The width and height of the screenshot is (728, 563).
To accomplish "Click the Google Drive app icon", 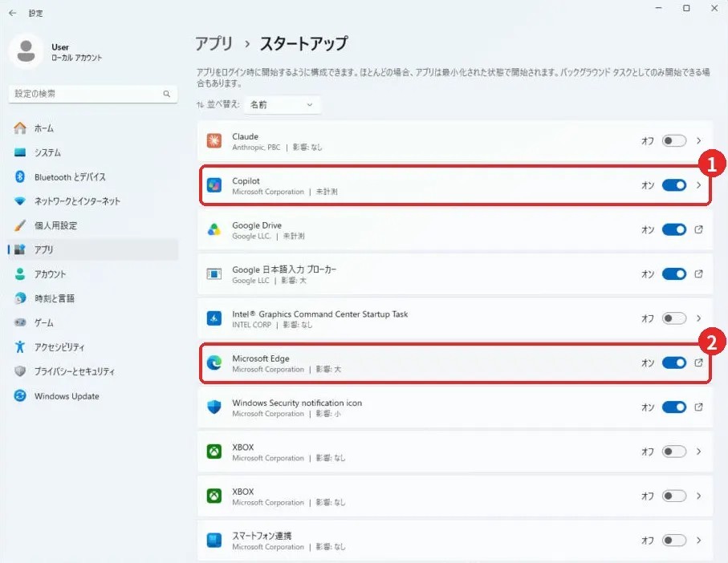I will click(214, 229).
